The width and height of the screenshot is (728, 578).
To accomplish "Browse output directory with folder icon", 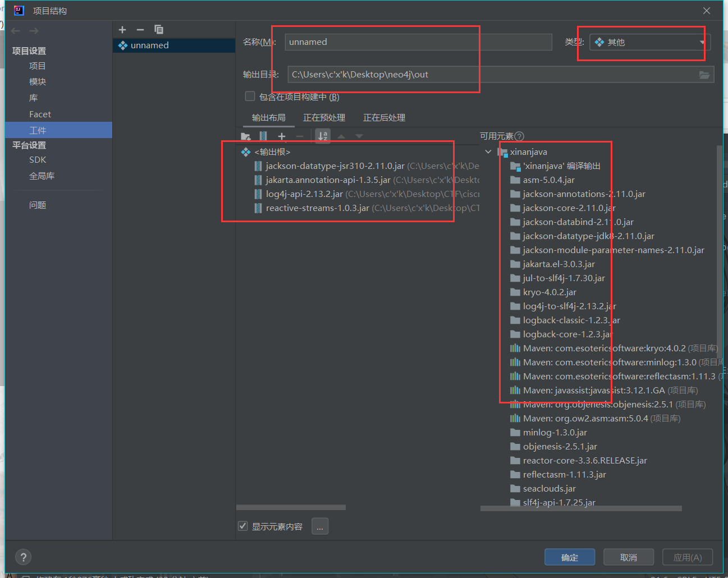I will [704, 75].
